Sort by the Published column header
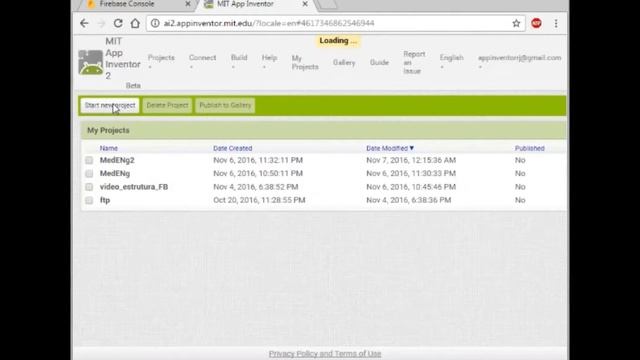The image size is (640, 360). 529,148
